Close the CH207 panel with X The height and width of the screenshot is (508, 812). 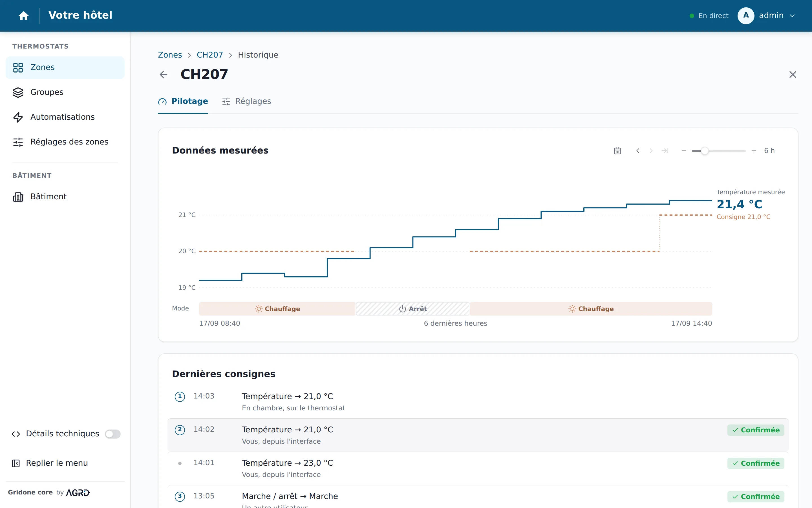(x=793, y=75)
